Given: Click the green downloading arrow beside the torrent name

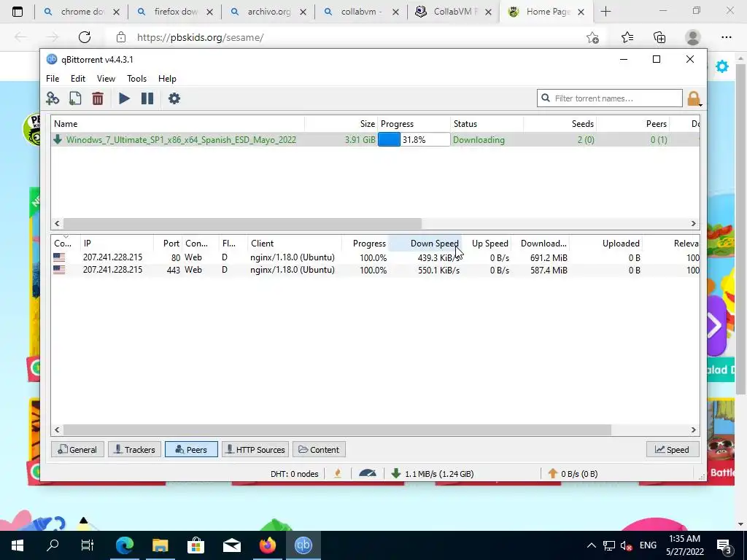Looking at the screenshot, I should pos(58,139).
